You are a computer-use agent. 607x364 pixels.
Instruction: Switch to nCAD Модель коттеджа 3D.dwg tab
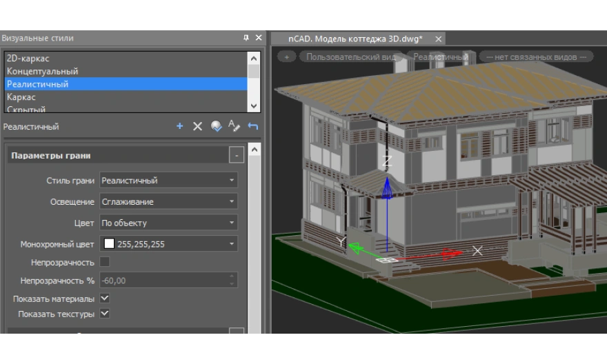355,39
